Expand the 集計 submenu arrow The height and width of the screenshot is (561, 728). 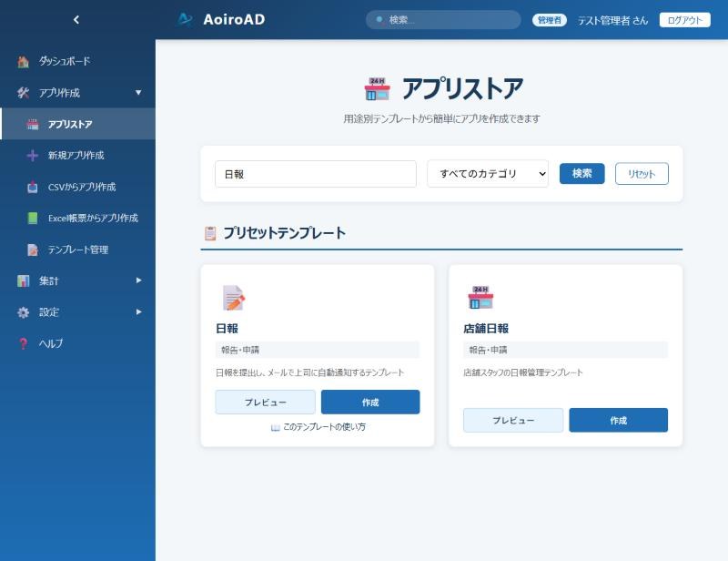(x=138, y=280)
